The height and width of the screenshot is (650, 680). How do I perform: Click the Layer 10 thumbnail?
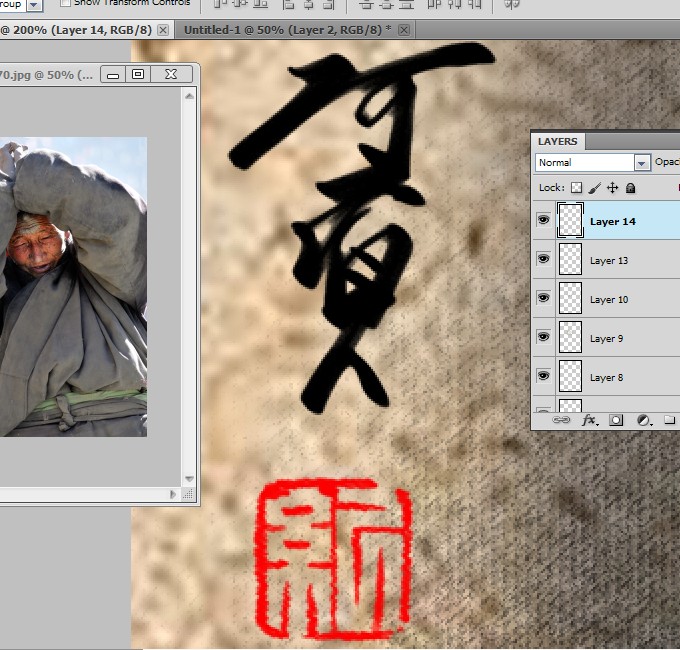tap(570, 298)
